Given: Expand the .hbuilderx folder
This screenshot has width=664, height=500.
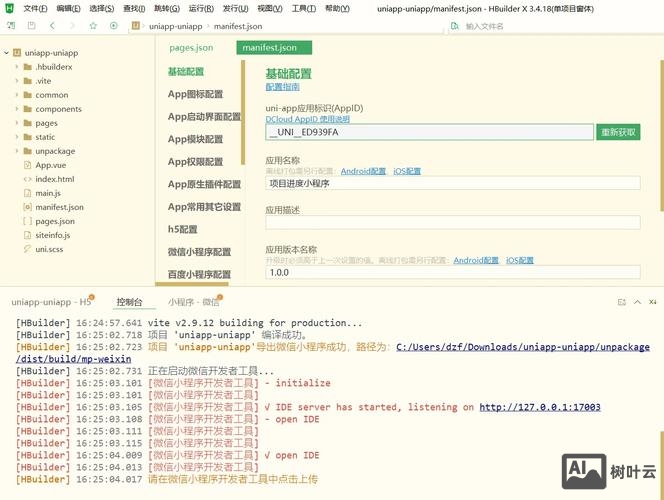Looking at the screenshot, I should (x=17, y=67).
